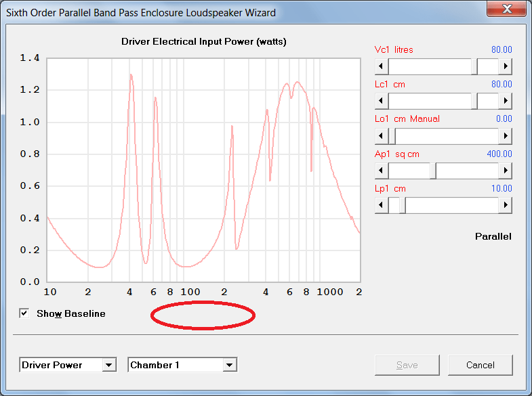
Task: Increase Lc1 cm with right arrow
Action: pyautogui.click(x=505, y=101)
